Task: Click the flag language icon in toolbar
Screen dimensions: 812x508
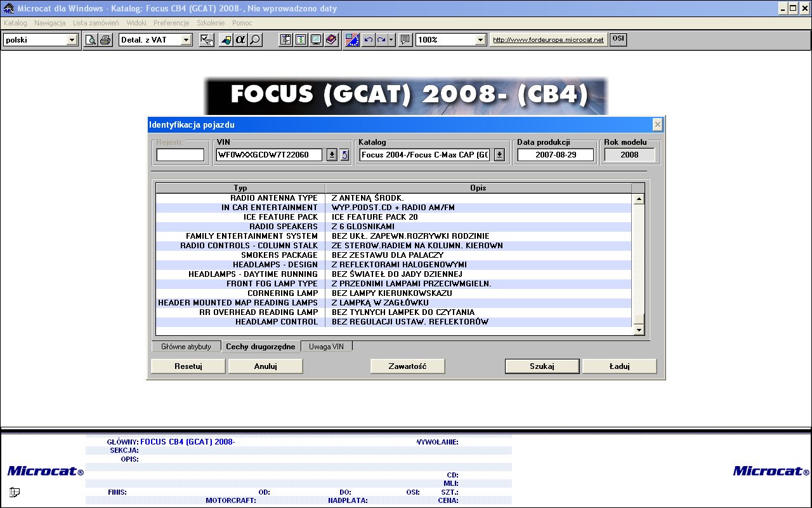Action: (353, 40)
